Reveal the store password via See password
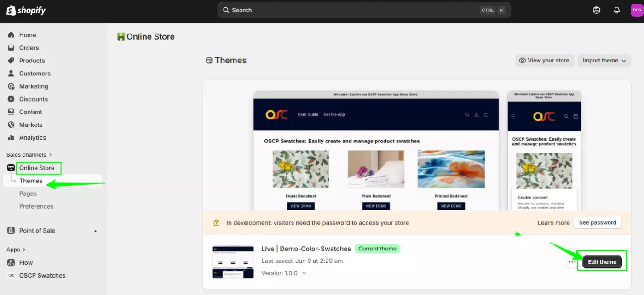 click(x=598, y=222)
